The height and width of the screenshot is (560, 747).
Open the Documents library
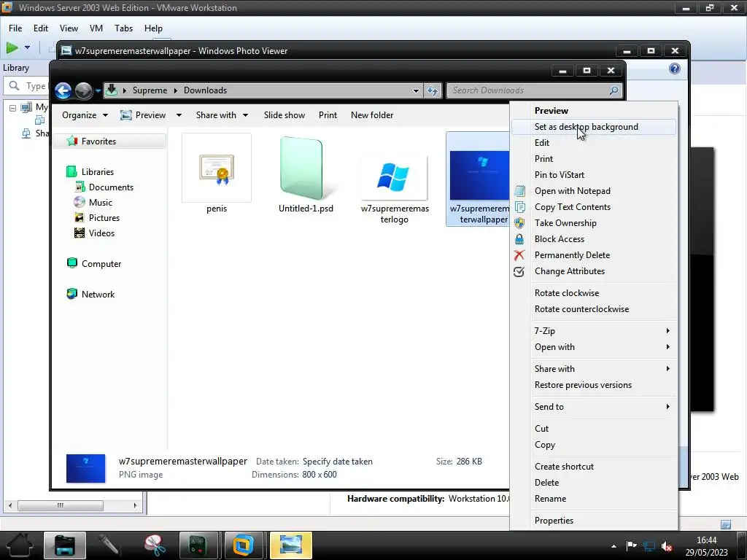(104, 187)
